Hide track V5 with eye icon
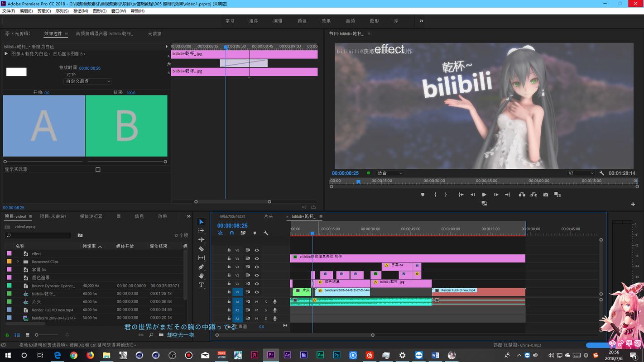Screen dimensions: 644x362 click(x=257, y=259)
